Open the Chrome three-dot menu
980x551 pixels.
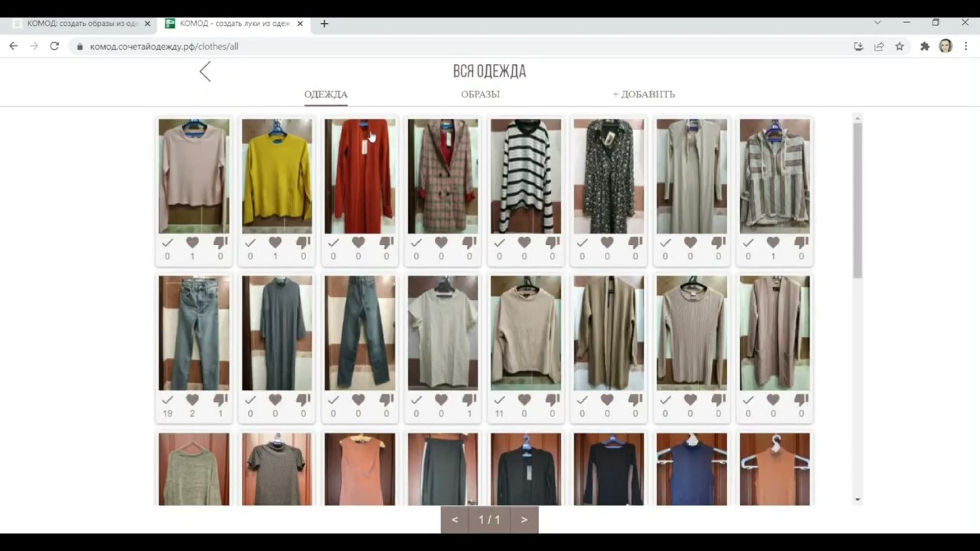[x=966, y=46]
